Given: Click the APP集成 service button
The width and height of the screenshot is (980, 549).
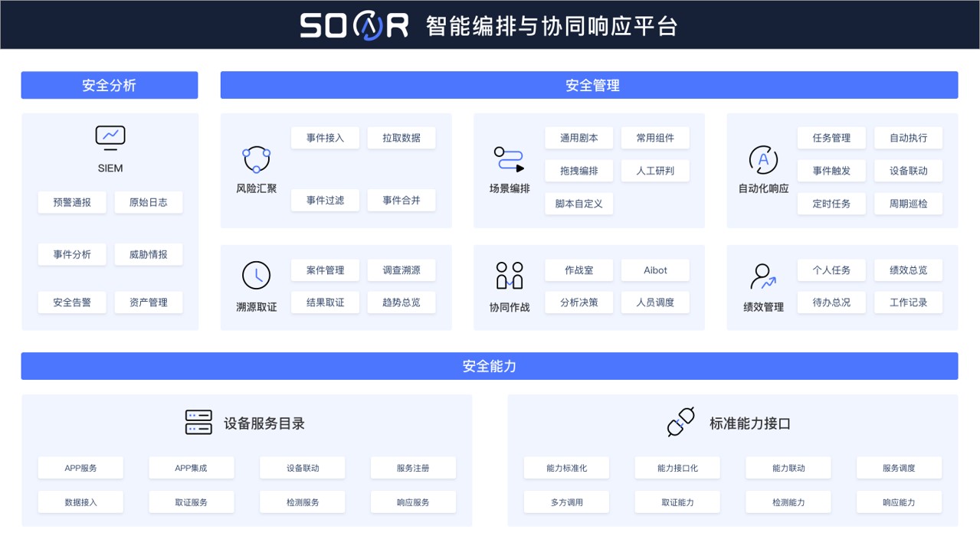Looking at the screenshot, I should 191,468.
